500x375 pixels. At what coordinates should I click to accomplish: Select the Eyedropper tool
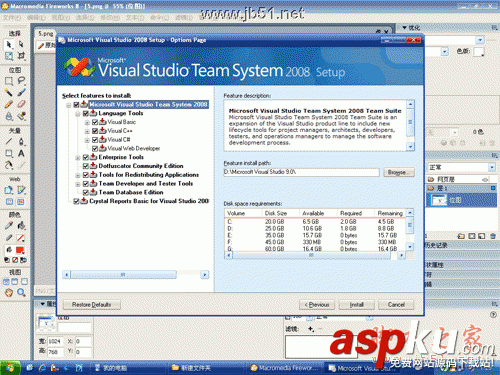(9, 226)
